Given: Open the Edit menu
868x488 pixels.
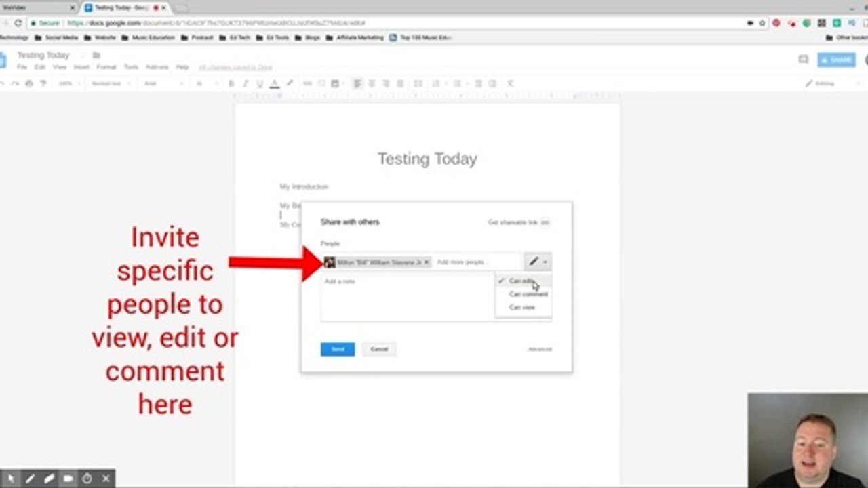Looking at the screenshot, I should 40,67.
